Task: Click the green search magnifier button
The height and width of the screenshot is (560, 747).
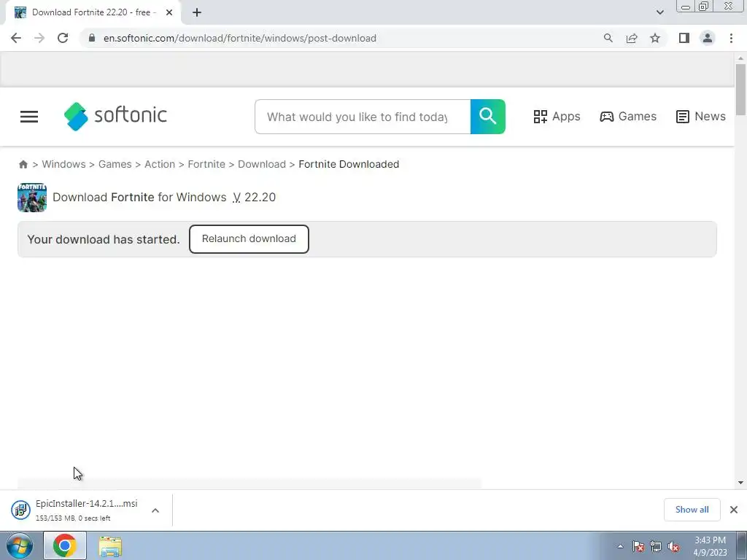Action: 488,117
